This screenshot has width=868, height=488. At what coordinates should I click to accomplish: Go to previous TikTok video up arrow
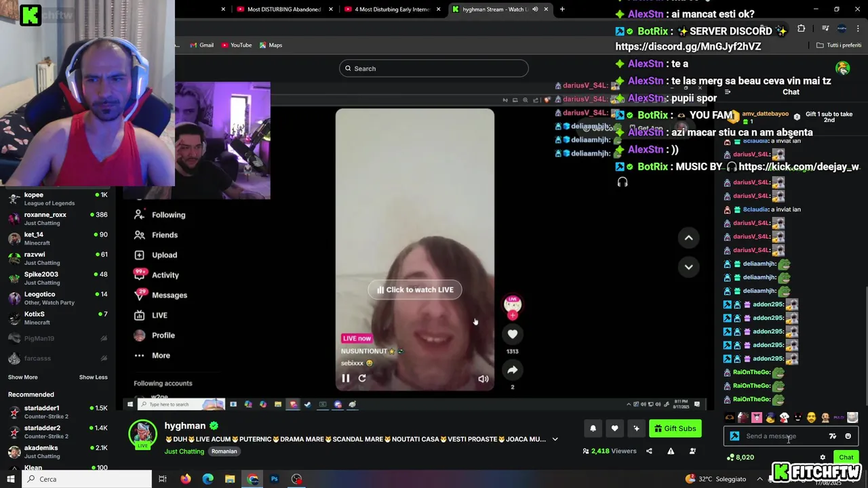688,237
